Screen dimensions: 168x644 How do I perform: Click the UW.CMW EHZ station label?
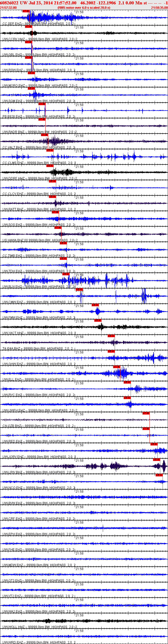[x=13, y=302]
